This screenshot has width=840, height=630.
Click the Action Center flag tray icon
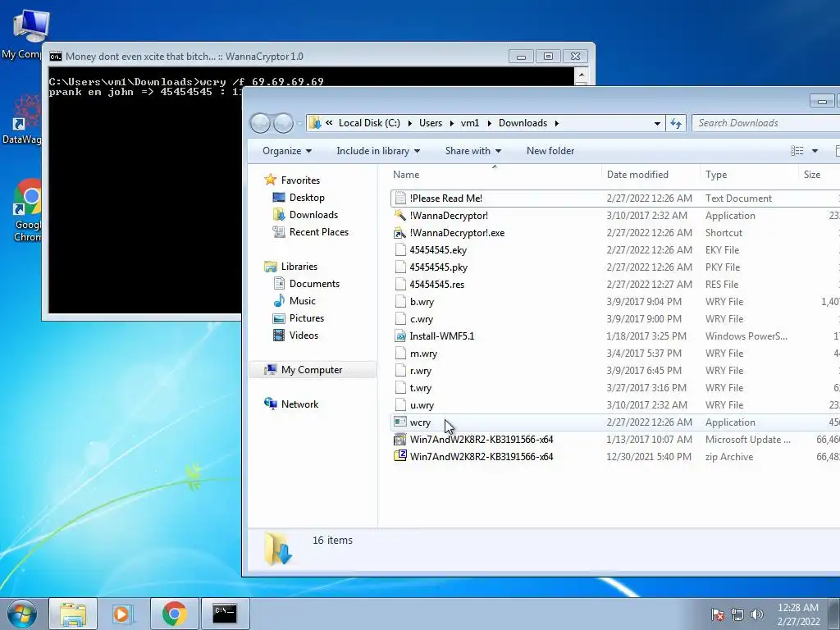(718, 614)
